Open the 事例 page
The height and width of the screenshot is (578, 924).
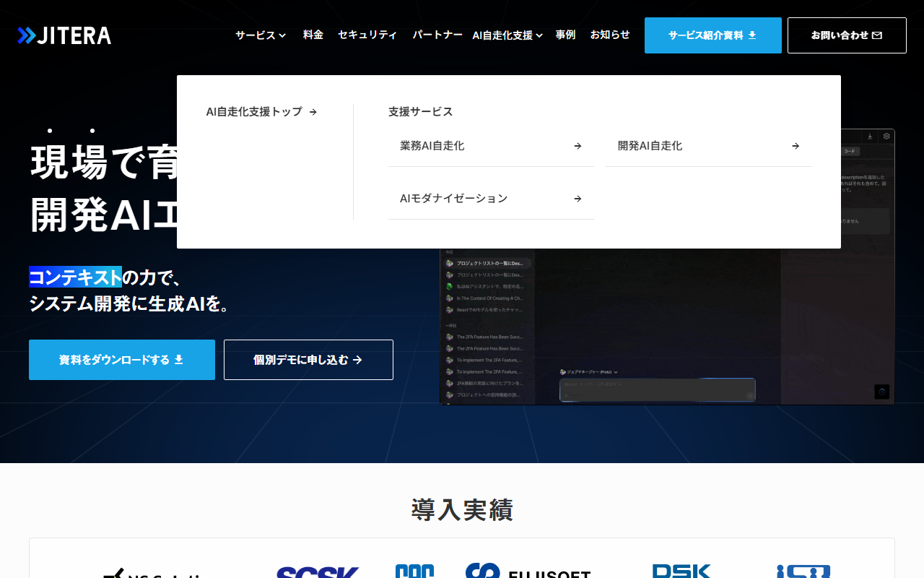coord(565,35)
